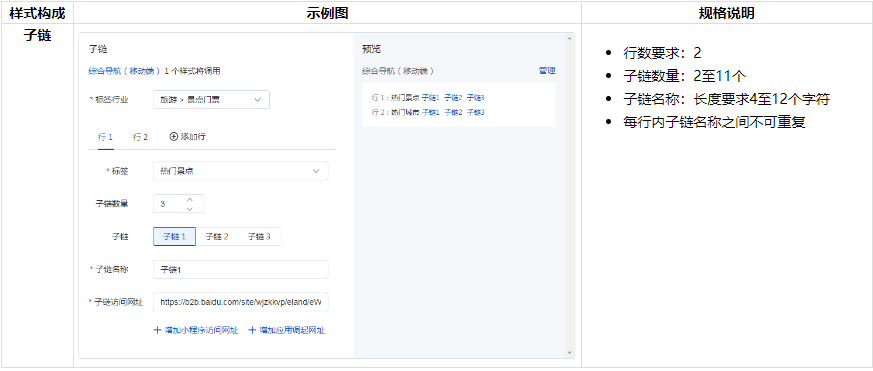Click 增加小程序访问网址 link
Screen dimensions: 873x371
(196, 330)
